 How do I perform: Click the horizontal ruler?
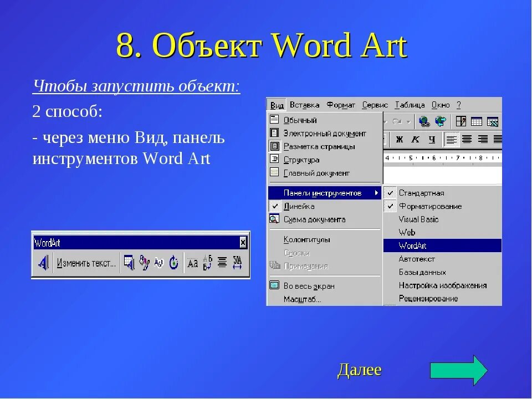[442, 158]
